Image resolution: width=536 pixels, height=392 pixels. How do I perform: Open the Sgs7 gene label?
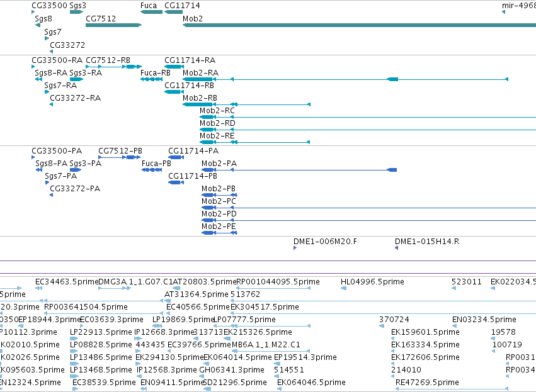(x=53, y=32)
